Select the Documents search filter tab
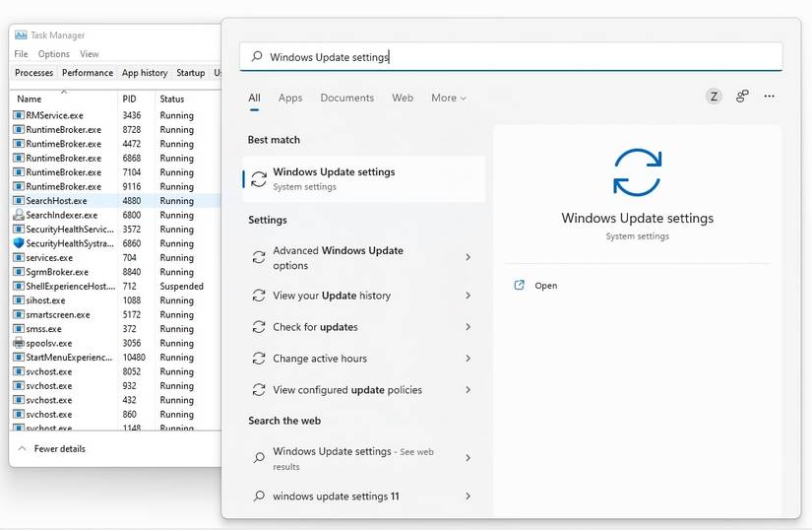This screenshot has width=812, height=530. pyautogui.click(x=347, y=98)
